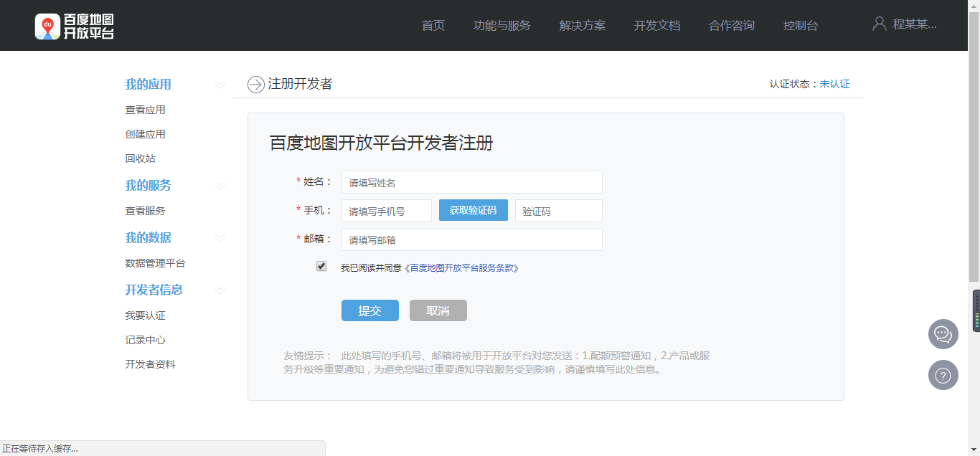Cancel registration with 取消 button
980x456 pixels.
(x=438, y=310)
